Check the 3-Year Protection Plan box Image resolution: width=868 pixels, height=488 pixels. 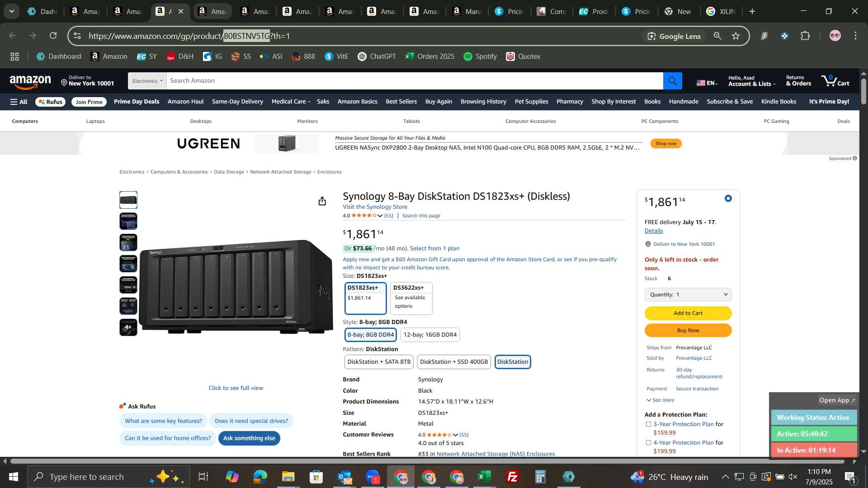(x=648, y=424)
